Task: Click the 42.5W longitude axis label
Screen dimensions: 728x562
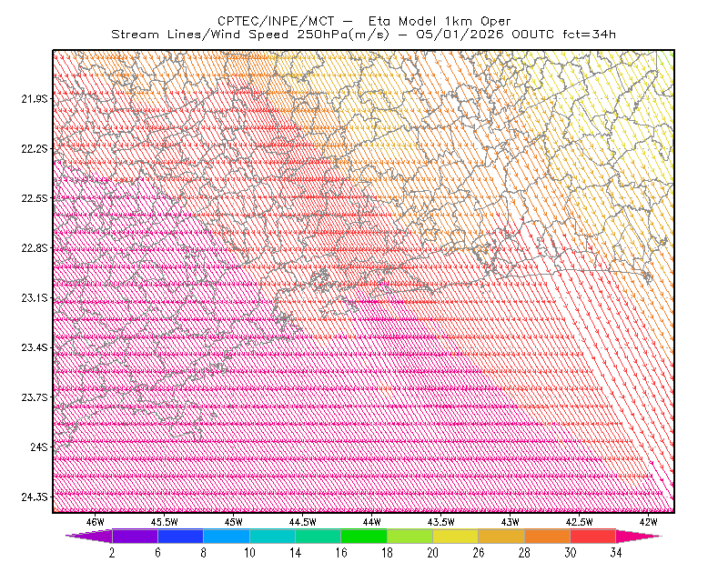Action: [x=580, y=522]
